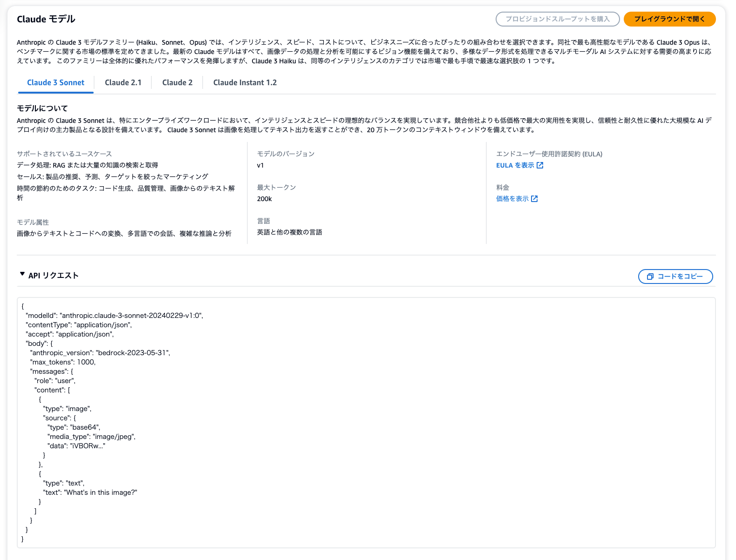Click the API リクエスト heading

coord(54,276)
